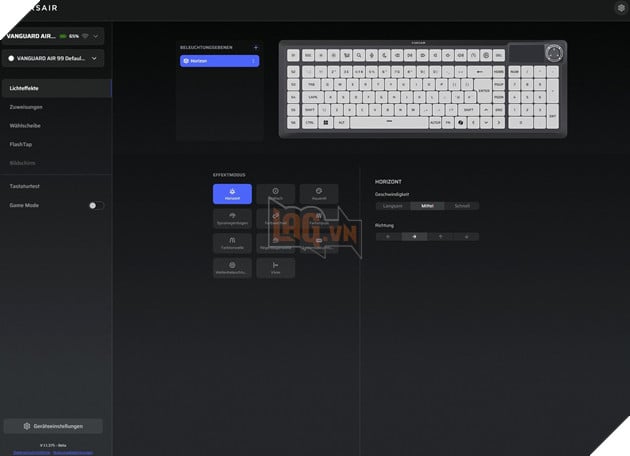Image resolution: width=630 pixels, height=456 pixels.
Task: Add a new lighting layer with plus icon
Action: pos(256,47)
